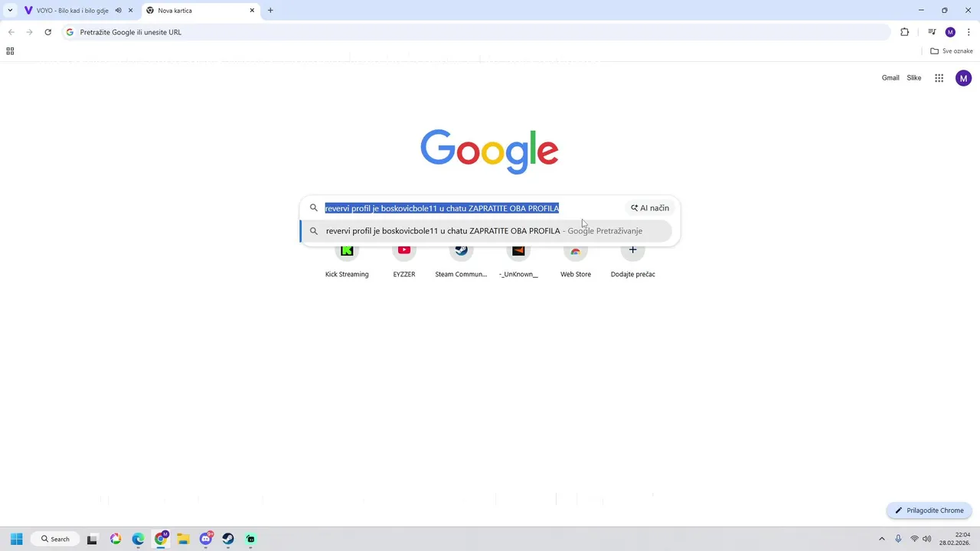
Task: Click the highlighted Google search box text
Action: (x=442, y=208)
